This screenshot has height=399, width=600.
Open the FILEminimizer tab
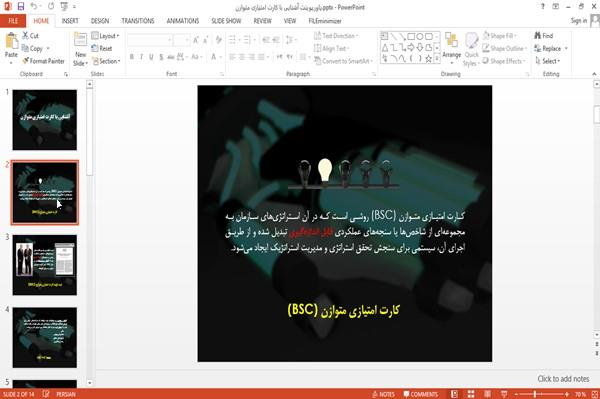point(325,21)
